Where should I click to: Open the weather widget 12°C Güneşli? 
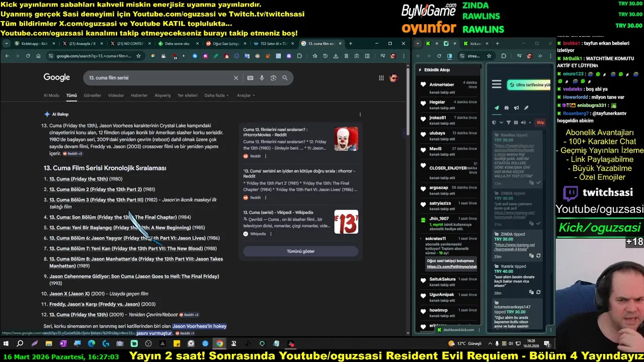point(465,344)
